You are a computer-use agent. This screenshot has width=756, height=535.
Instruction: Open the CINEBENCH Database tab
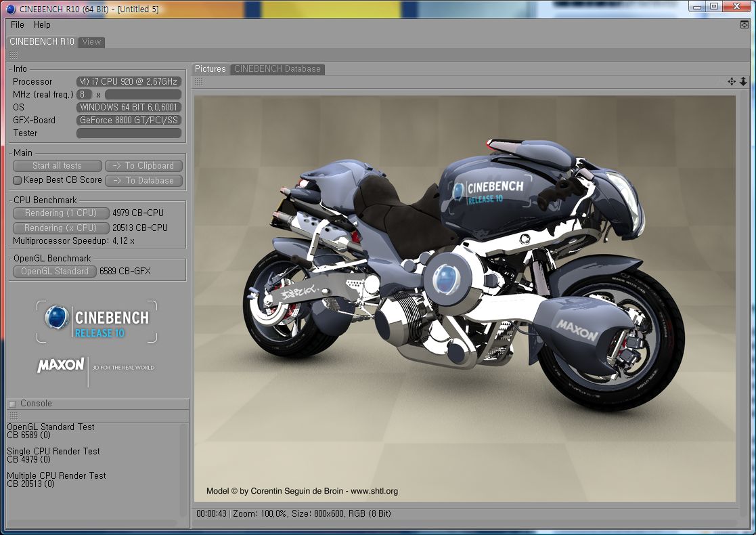pyautogui.click(x=277, y=69)
